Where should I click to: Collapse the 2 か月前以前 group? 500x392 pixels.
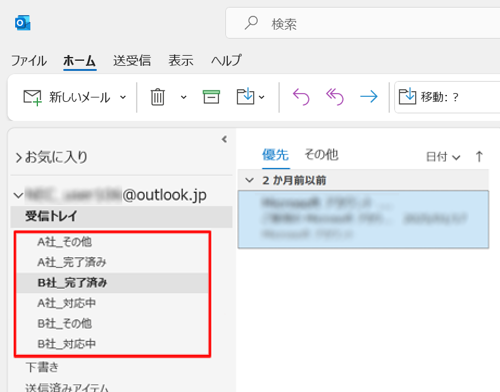coord(249,180)
